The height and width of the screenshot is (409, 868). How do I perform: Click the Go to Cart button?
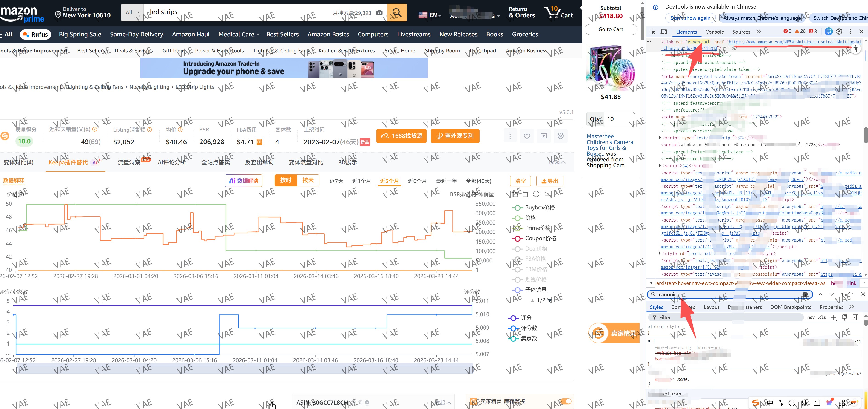coord(611,29)
